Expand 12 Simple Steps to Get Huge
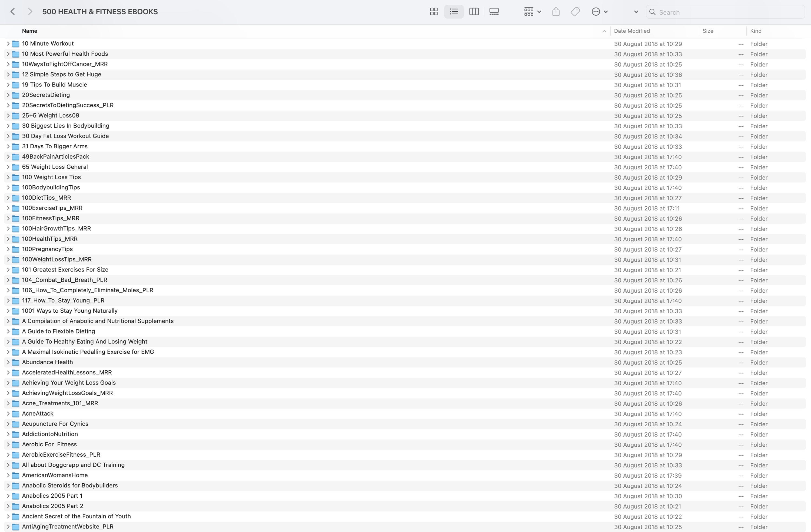 8,74
